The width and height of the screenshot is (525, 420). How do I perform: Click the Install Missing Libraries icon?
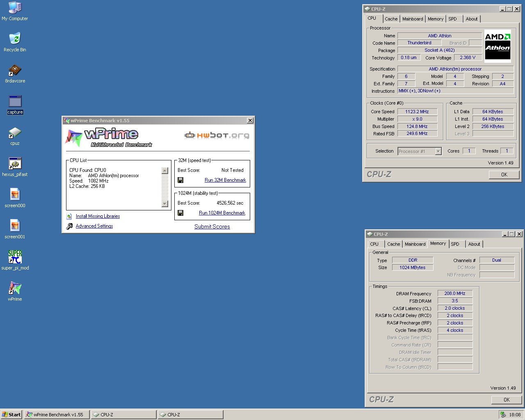pos(69,216)
